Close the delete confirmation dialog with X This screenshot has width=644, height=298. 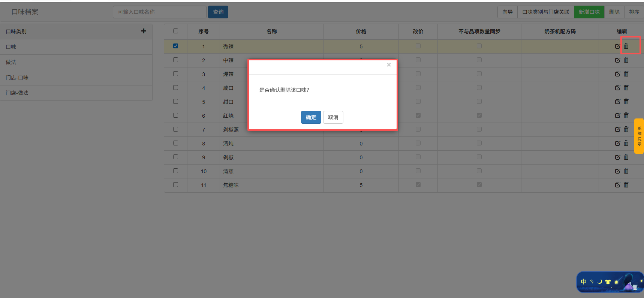(x=389, y=65)
